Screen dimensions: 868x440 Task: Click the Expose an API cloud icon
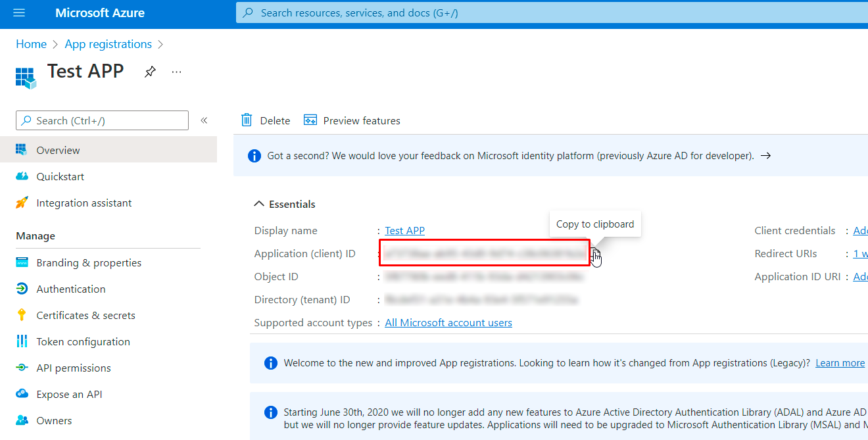tap(22, 394)
